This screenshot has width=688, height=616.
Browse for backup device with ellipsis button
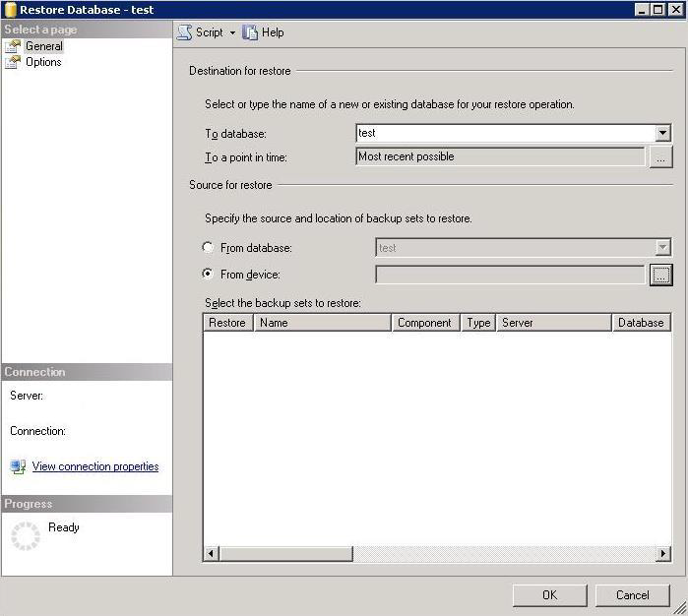[660, 275]
